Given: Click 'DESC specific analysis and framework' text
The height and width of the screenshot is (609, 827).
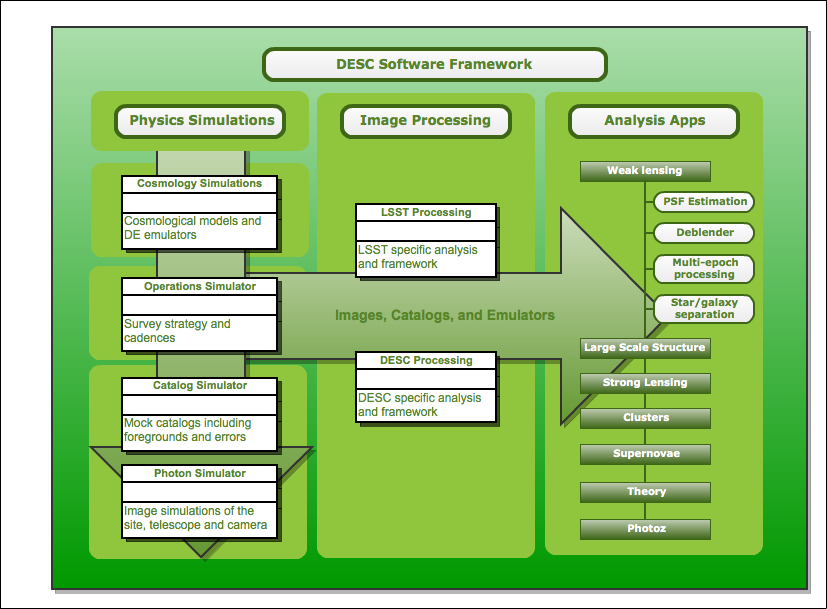Looking at the screenshot, I should [x=419, y=405].
